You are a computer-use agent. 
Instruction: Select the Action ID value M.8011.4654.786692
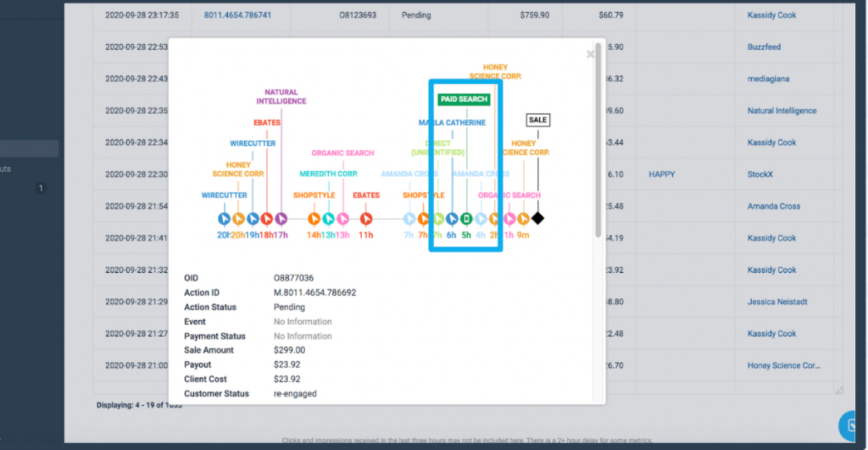[x=315, y=293]
